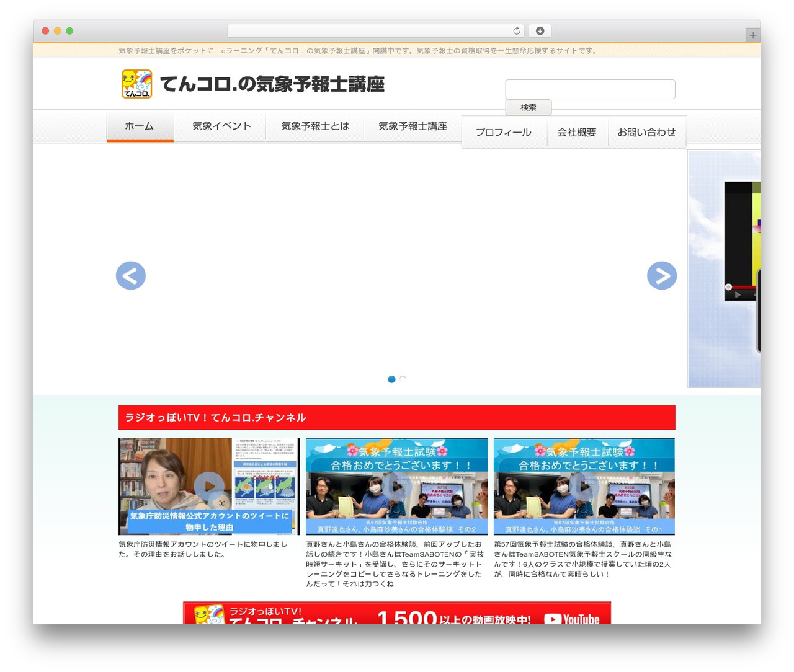
Task: Maximize the browser window with the green button
Action: pyautogui.click(x=69, y=31)
